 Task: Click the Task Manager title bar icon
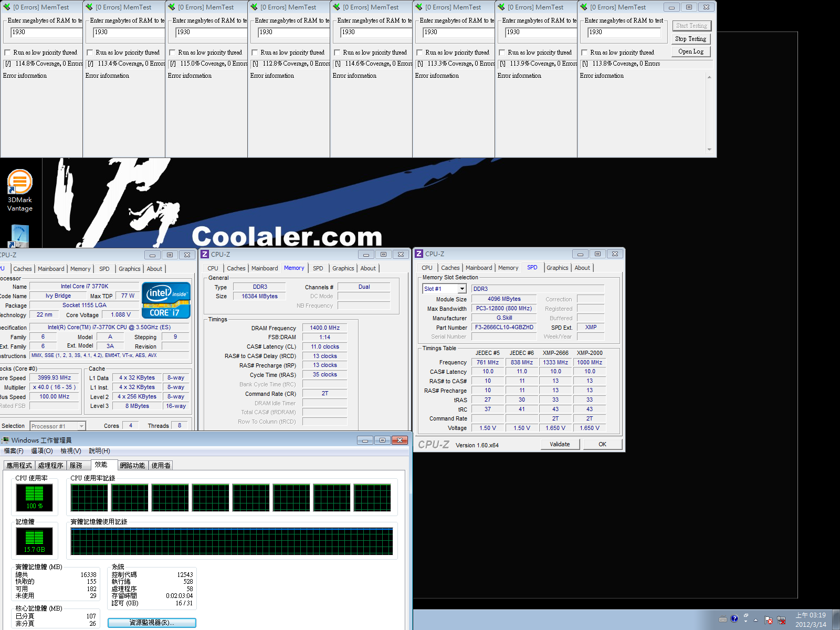(5, 440)
